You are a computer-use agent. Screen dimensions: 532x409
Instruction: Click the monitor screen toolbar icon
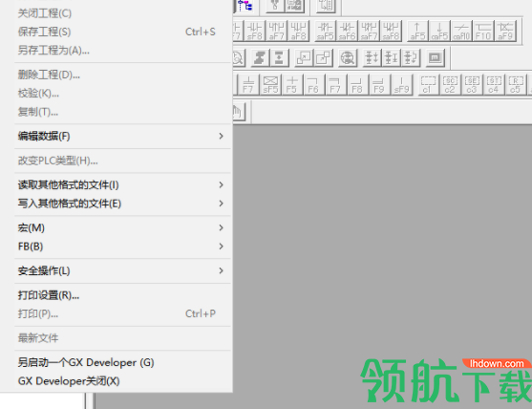click(x=436, y=57)
